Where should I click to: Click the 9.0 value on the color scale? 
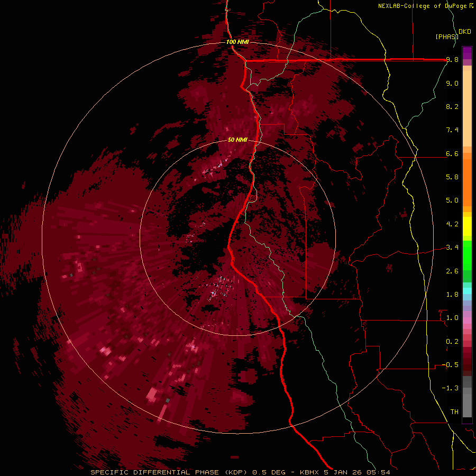[x=452, y=84]
